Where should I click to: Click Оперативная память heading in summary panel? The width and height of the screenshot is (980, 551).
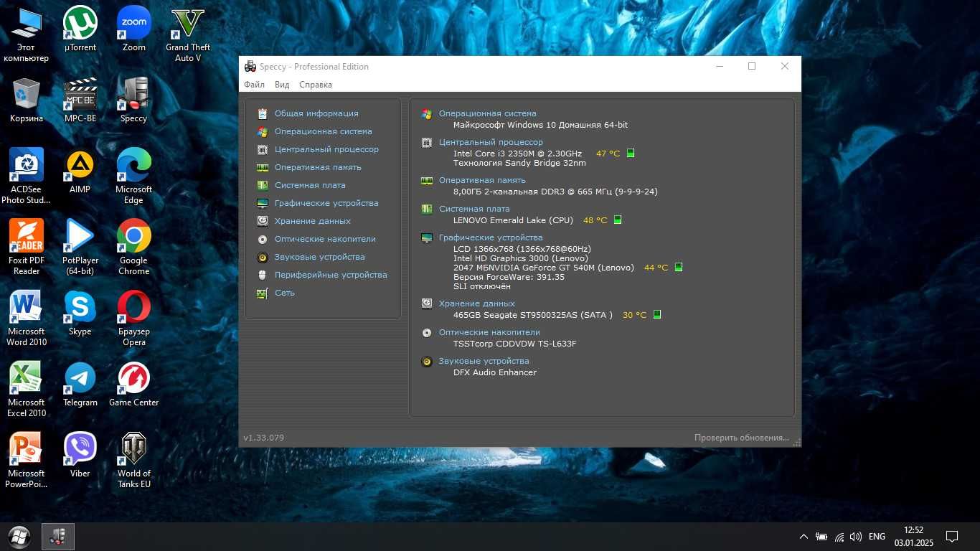(482, 180)
